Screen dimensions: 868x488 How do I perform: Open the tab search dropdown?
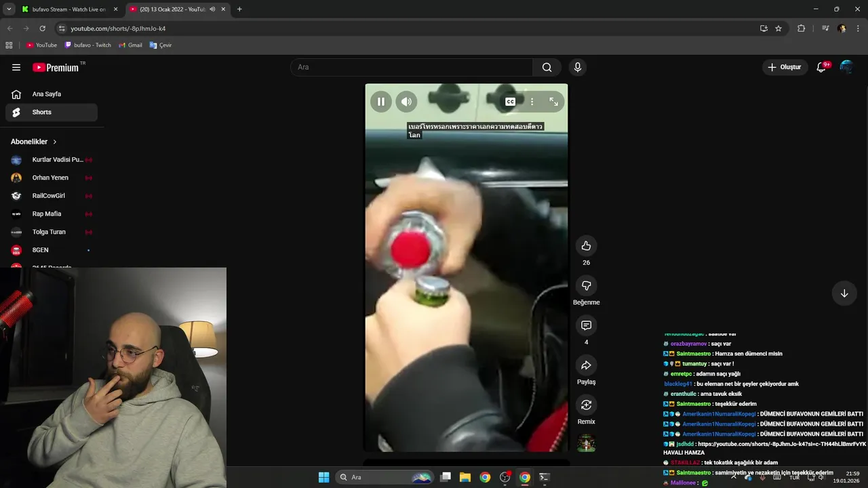[x=9, y=9]
